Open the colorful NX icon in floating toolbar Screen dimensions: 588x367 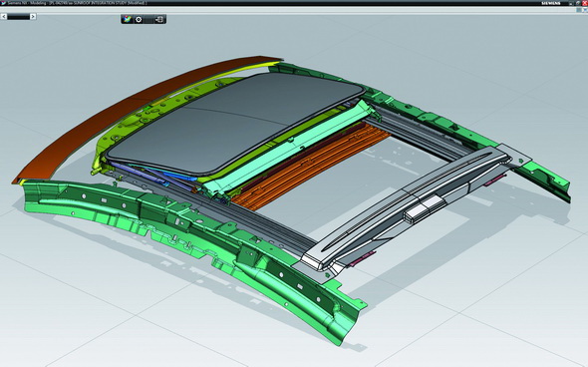[x=128, y=19]
